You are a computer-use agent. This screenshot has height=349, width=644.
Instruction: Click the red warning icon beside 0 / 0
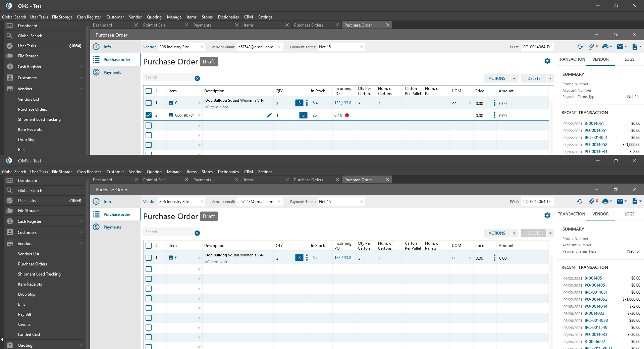click(x=347, y=115)
